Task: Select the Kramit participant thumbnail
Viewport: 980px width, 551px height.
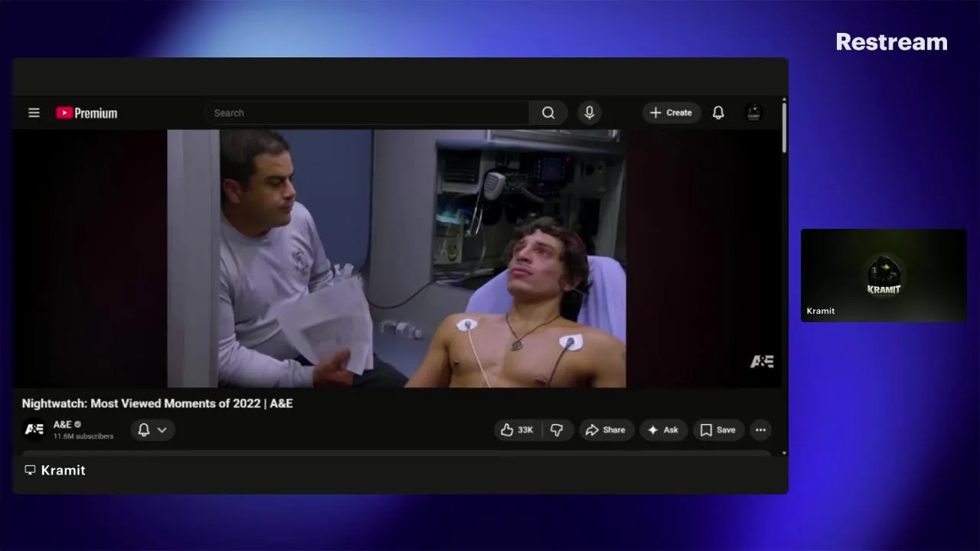Action: point(884,275)
